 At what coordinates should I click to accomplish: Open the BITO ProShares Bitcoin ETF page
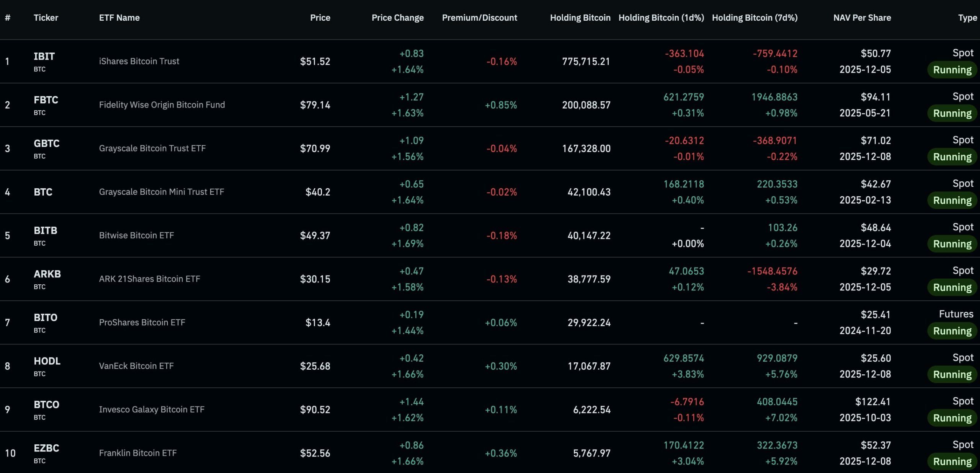click(x=46, y=317)
